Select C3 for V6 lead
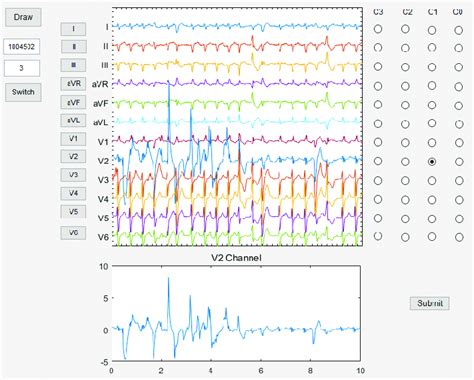Viewport: 474px width, 380px height. [378, 236]
